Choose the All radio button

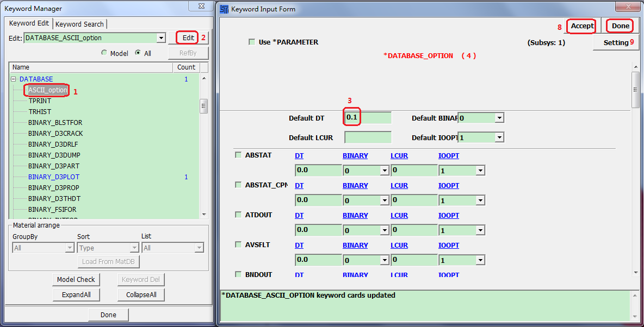coord(138,53)
